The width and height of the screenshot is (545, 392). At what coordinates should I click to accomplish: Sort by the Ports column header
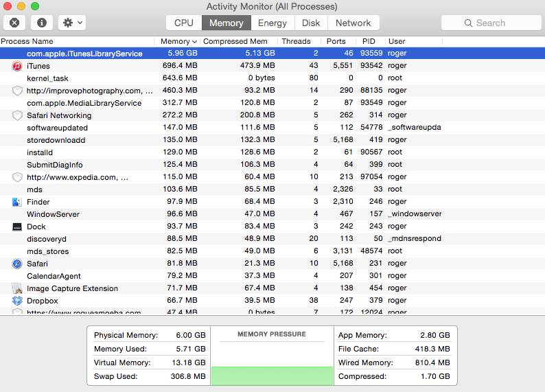[338, 41]
